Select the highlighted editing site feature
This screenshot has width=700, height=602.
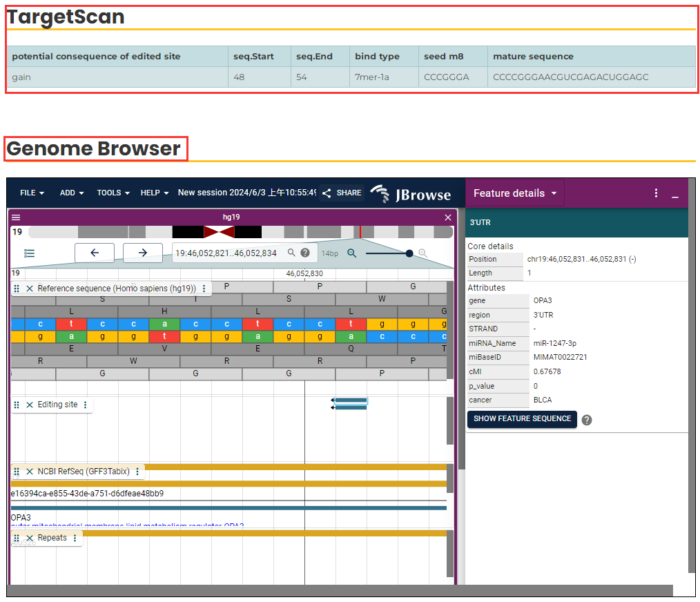pos(351,400)
